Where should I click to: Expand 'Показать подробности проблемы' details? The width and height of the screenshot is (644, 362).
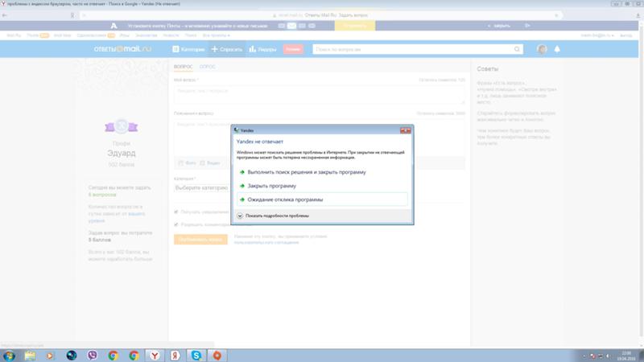click(273, 216)
